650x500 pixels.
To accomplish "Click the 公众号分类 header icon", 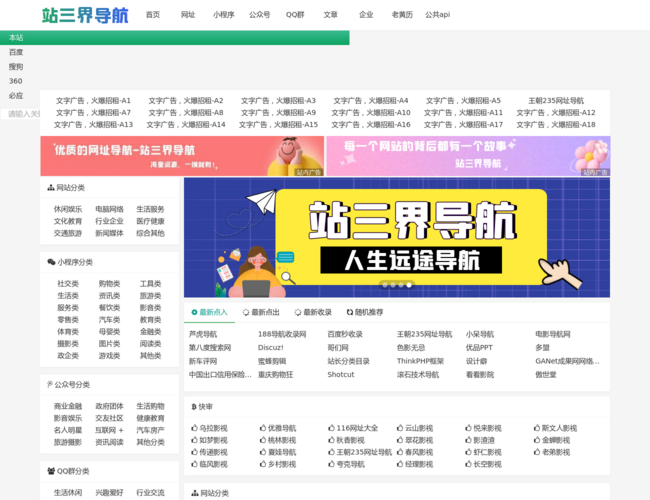I will point(49,384).
